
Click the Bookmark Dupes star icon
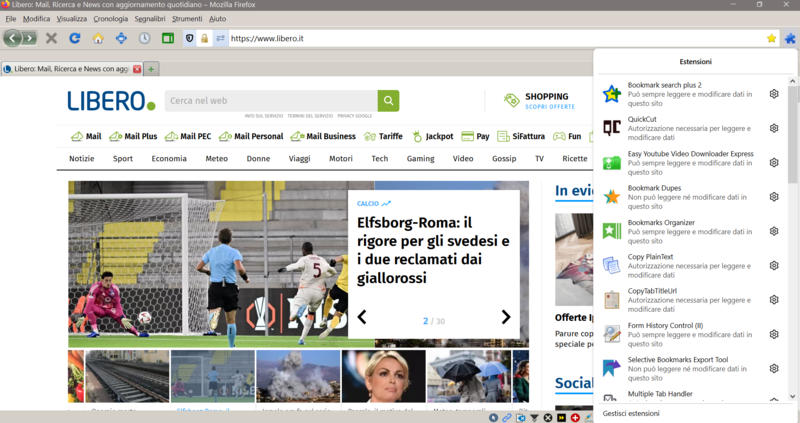(612, 197)
